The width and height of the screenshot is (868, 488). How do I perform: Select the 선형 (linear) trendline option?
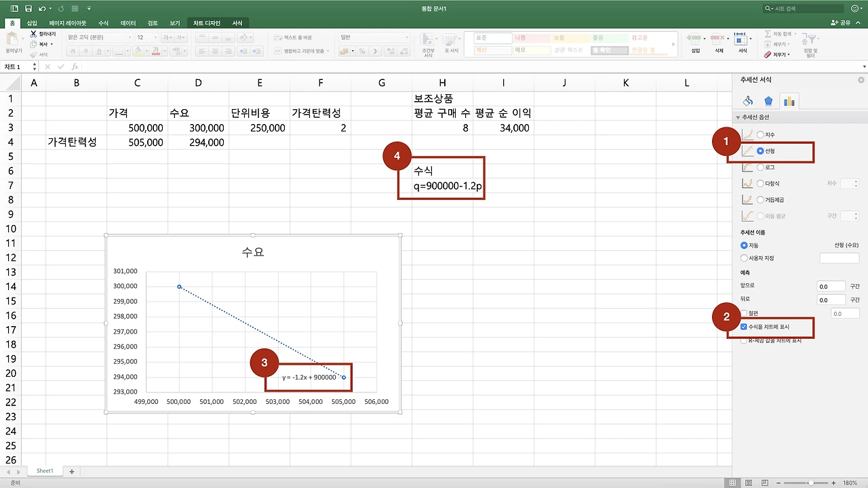point(760,151)
